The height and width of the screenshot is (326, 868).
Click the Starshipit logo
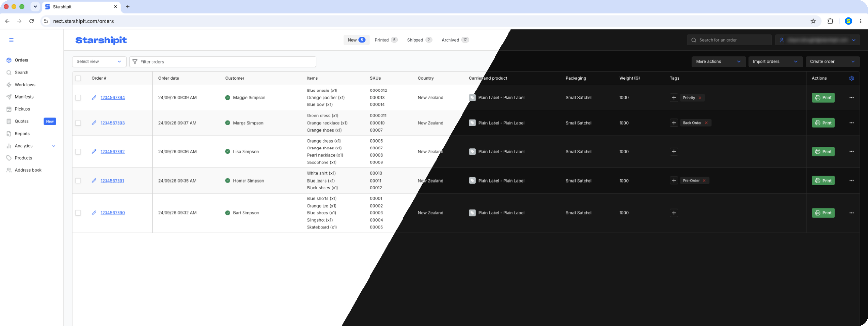[x=101, y=40]
